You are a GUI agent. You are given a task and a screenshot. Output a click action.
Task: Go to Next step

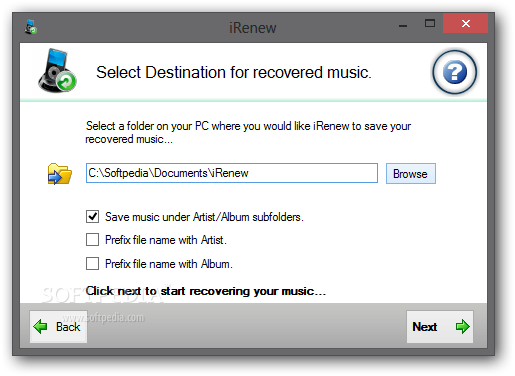440,327
